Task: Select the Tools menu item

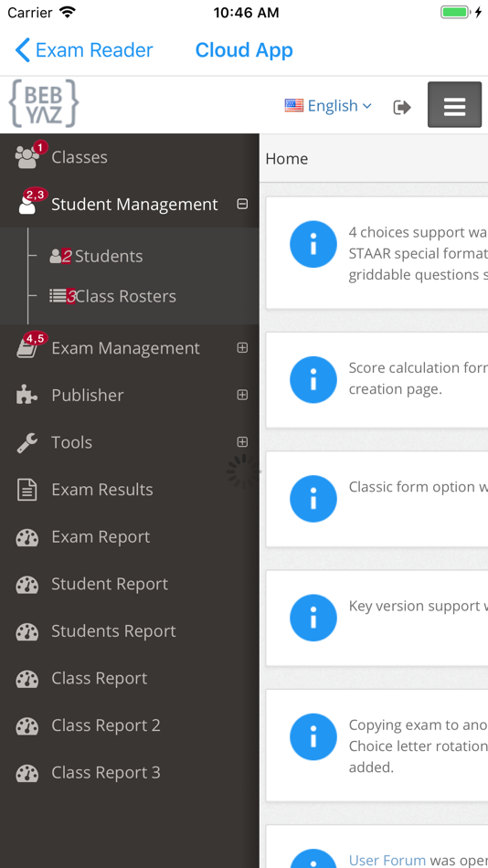Action: (x=71, y=442)
